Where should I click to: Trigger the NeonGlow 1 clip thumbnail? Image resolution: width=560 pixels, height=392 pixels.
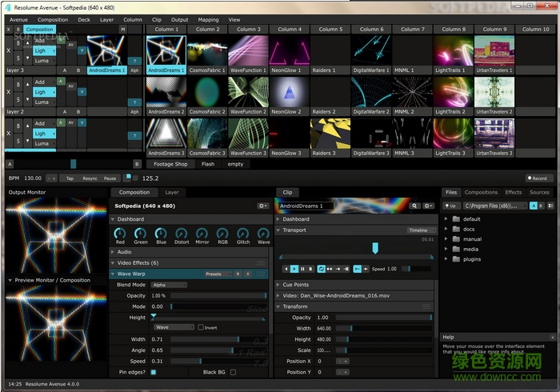(x=290, y=50)
